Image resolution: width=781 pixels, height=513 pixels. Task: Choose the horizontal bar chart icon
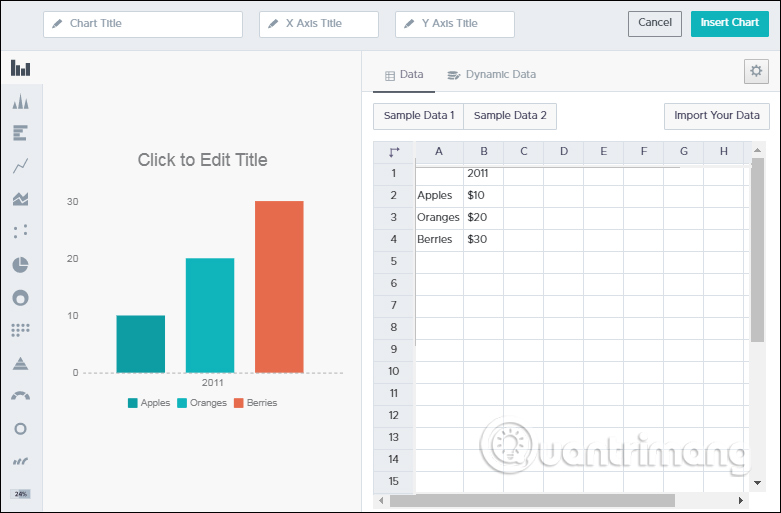click(20, 133)
